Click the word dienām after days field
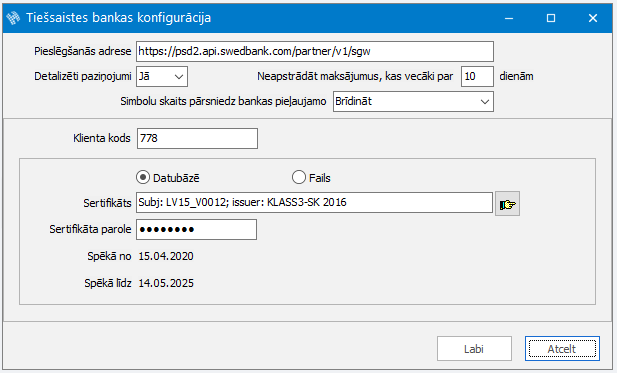 517,76
